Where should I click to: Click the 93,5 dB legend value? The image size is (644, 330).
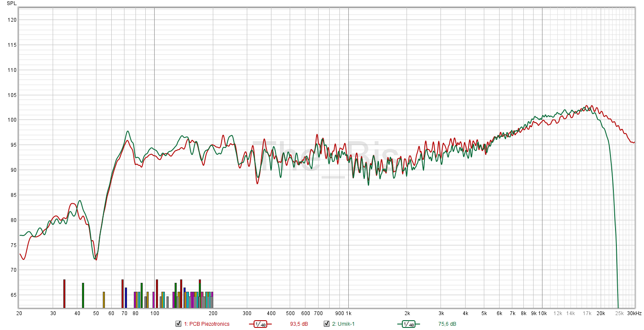299,324
